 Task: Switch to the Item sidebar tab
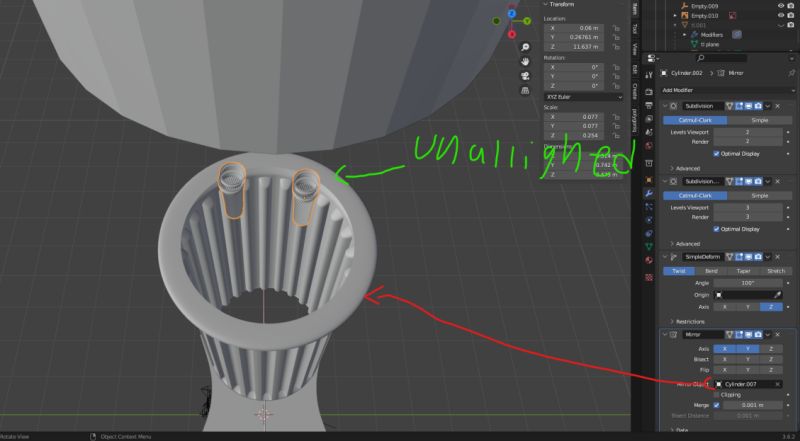click(635, 9)
